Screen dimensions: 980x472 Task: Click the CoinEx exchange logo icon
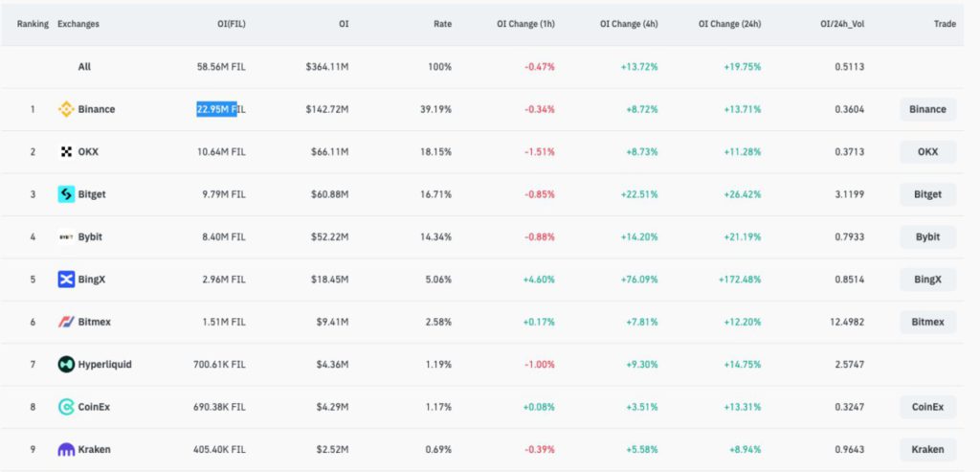click(x=66, y=407)
